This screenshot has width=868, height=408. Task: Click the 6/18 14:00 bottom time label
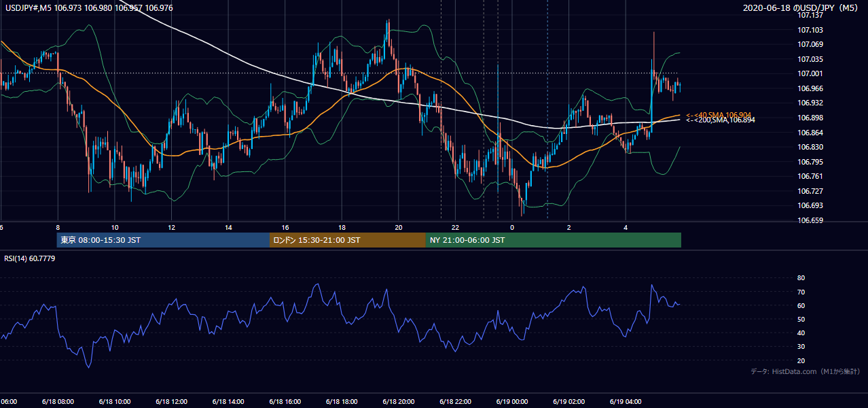click(x=228, y=402)
